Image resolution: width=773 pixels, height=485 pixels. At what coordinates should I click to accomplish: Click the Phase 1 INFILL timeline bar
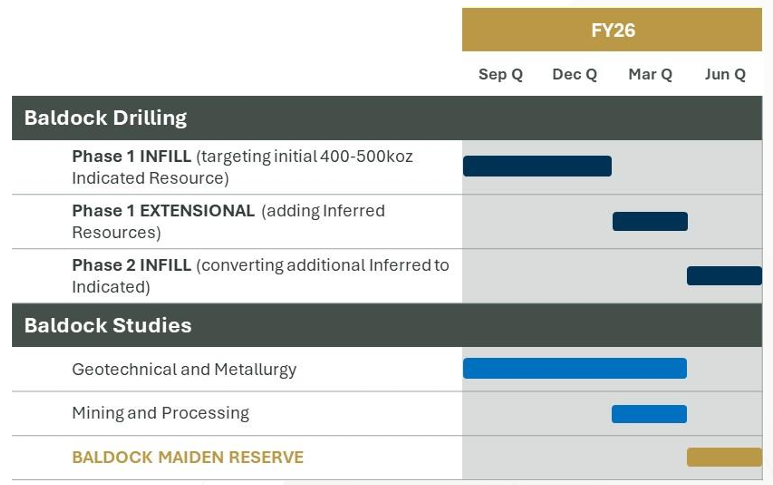pos(537,166)
